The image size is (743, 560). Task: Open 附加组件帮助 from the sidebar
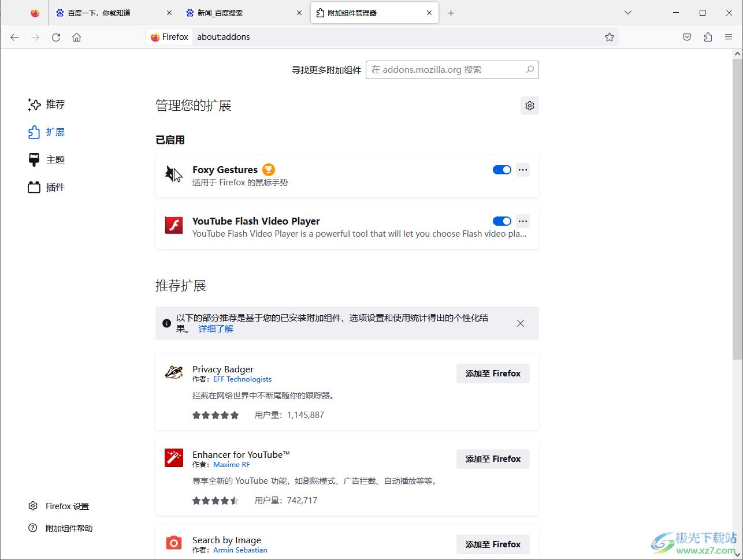(x=60, y=528)
